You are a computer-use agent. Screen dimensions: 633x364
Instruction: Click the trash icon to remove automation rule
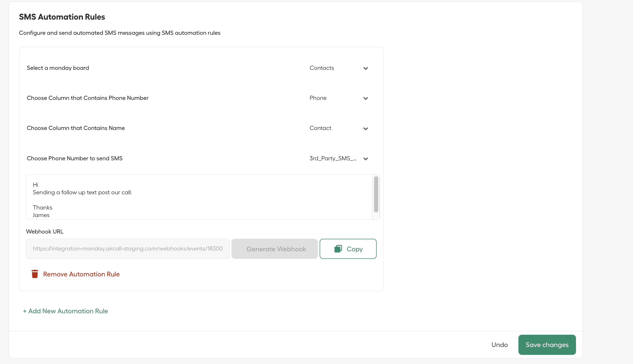tap(35, 274)
